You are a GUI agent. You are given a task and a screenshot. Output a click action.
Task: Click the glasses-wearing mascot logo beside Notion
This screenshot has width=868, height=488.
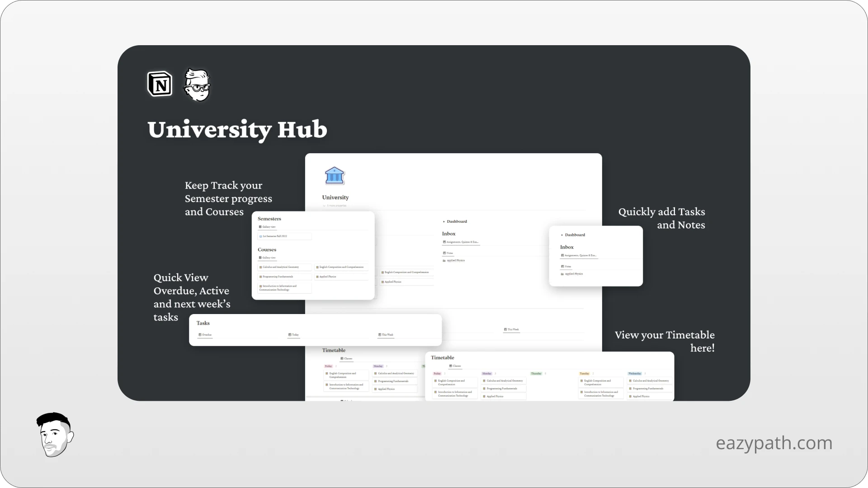pyautogui.click(x=197, y=84)
